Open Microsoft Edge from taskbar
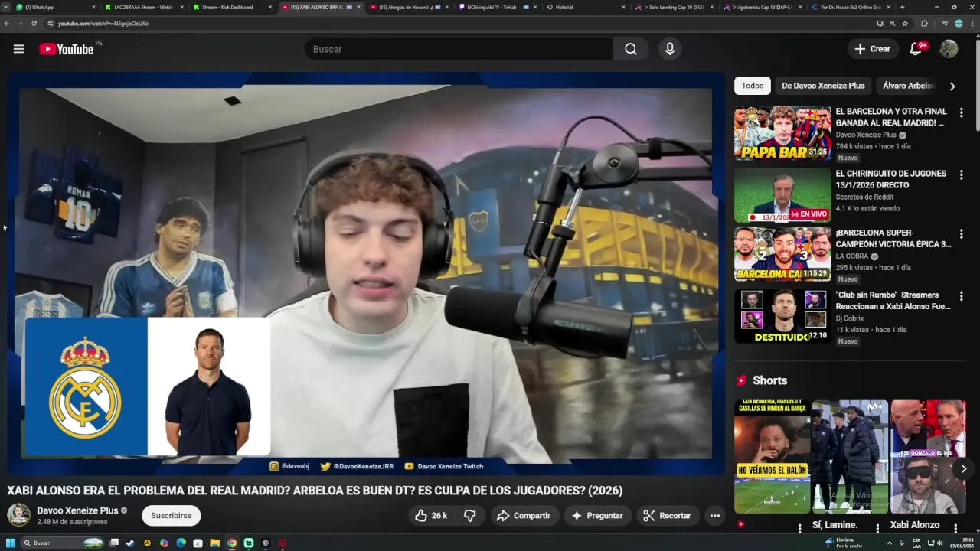Image resolution: width=980 pixels, height=551 pixels. [x=181, y=543]
